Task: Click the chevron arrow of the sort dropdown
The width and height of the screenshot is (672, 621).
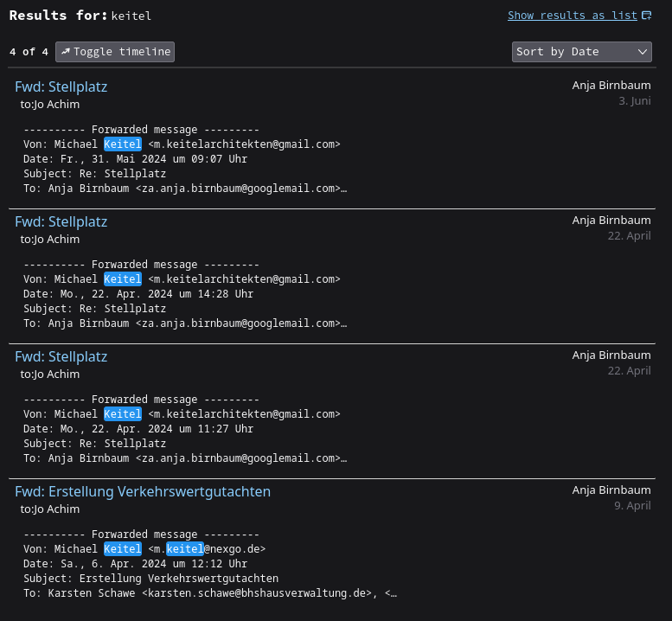Action: pyautogui.click(x=643, y=52)
